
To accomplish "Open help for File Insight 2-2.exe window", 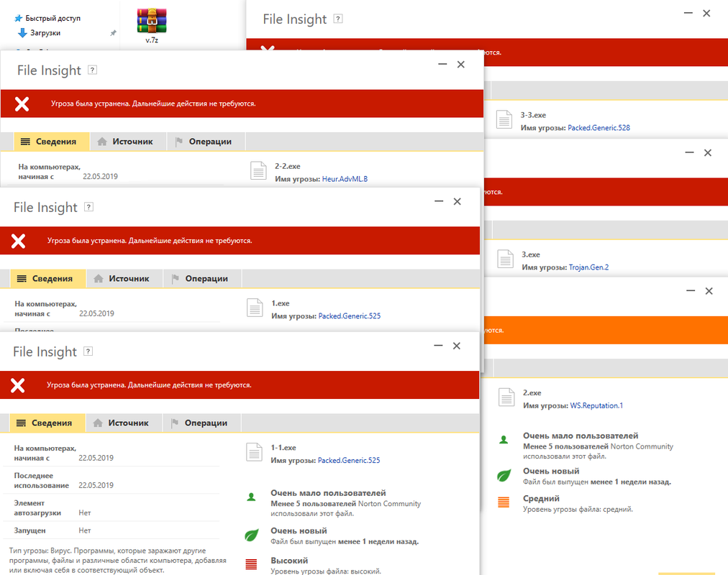I will [92, 70].
